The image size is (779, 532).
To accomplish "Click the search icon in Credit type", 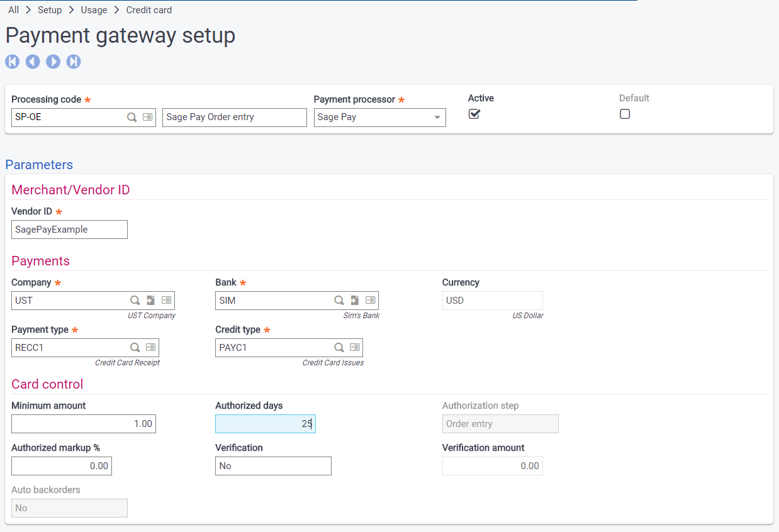I will tap(339, 347).
